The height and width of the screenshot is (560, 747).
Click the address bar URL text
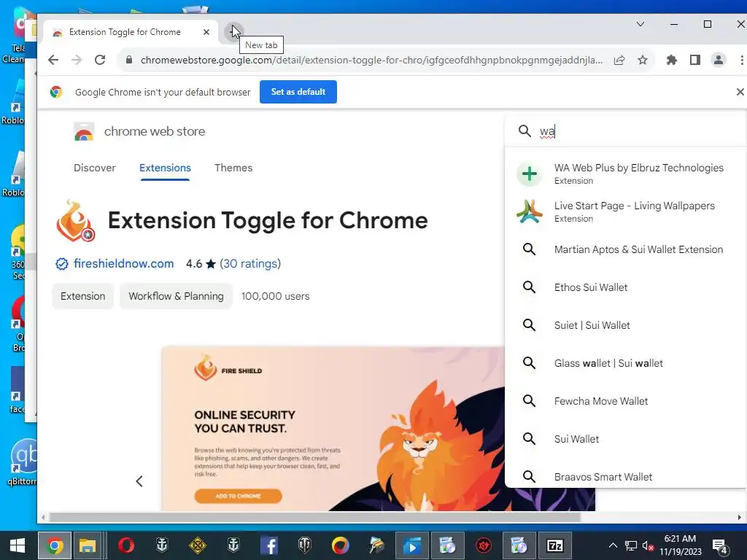371,60
